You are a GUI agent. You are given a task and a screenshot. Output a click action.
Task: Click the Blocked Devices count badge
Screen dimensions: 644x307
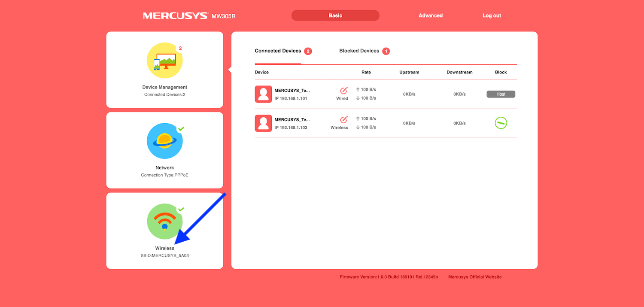[386, 51]
